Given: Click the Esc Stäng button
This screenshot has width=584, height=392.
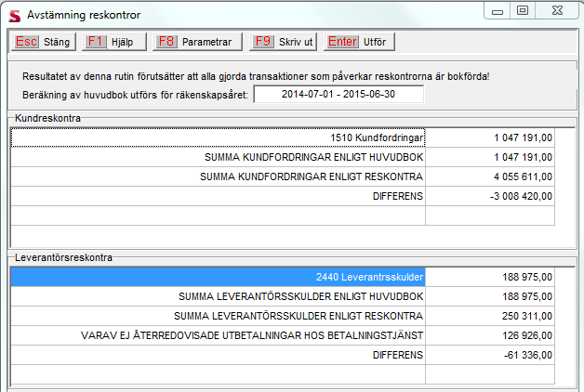Looking at the screenshot, I should point(44,42).
